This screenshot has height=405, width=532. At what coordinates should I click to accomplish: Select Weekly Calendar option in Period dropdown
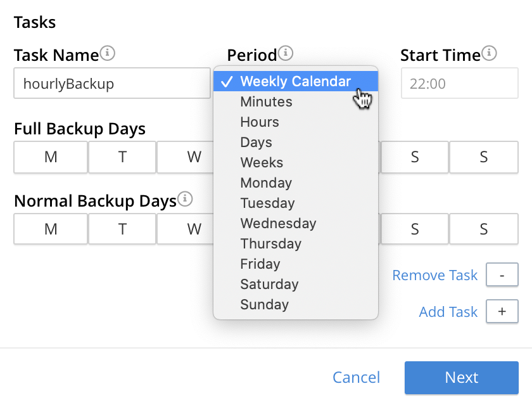point(295,81)
